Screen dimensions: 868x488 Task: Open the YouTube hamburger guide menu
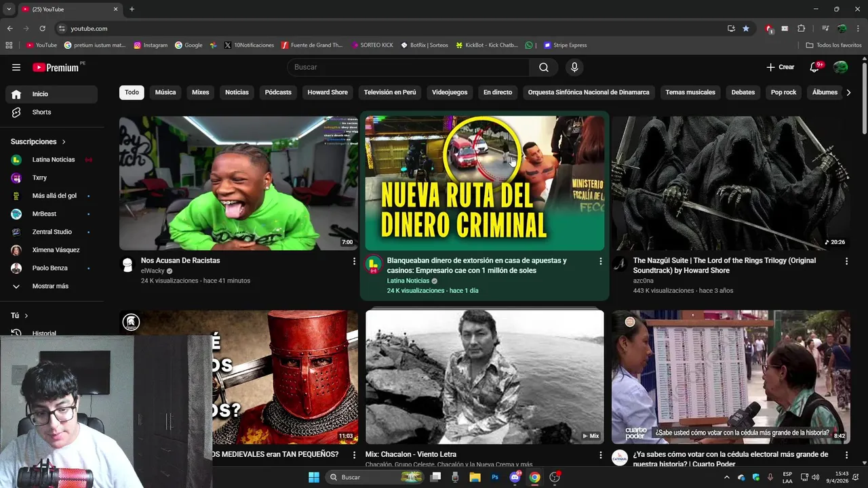click(16, 67)
